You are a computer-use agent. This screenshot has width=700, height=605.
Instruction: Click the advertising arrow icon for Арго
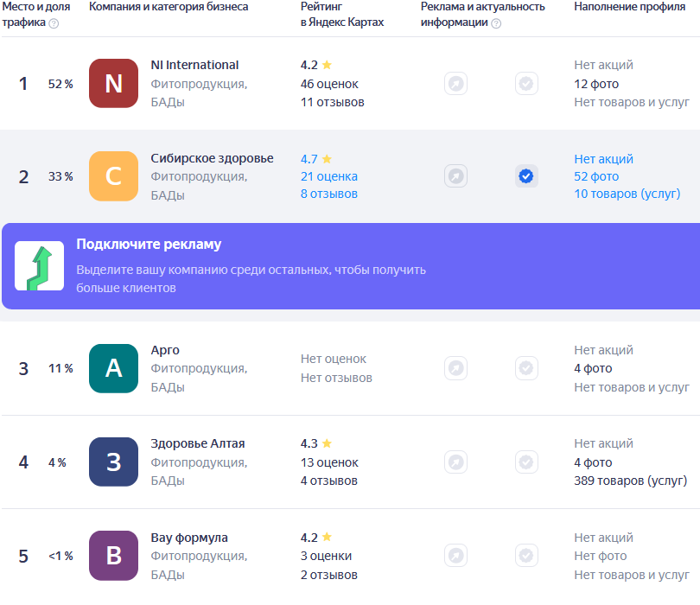coord(455,368)
